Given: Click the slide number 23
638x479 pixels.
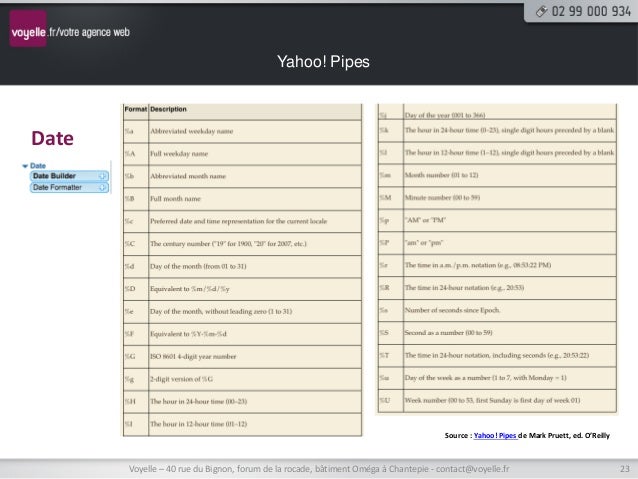Looking at the screenshot, I should point(625,469).
